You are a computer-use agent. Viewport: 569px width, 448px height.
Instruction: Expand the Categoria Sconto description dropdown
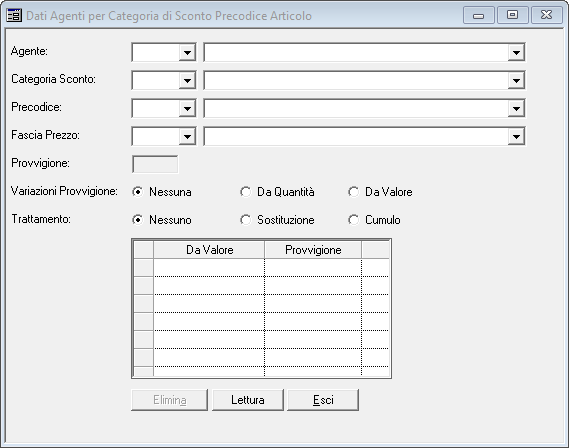(516, 81)
